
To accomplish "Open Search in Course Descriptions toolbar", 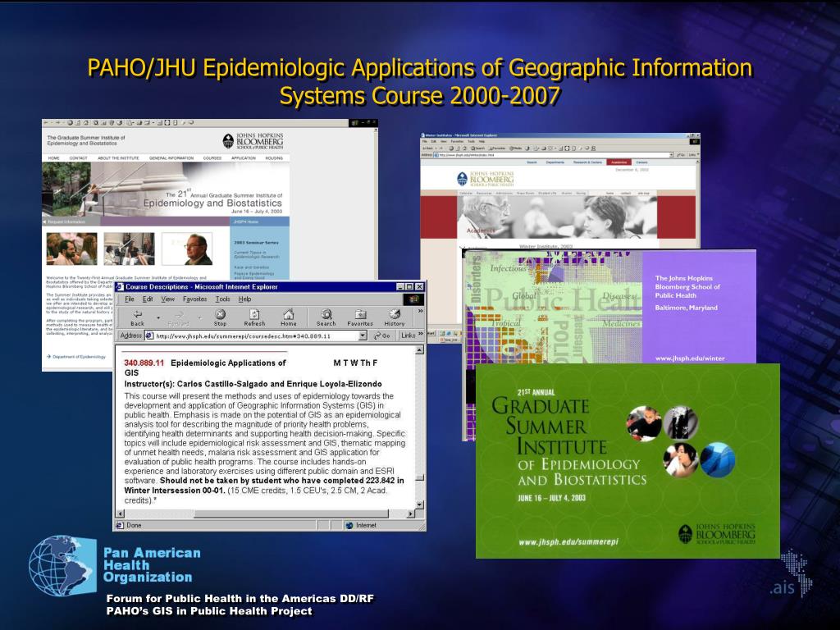I will [326, 317].
